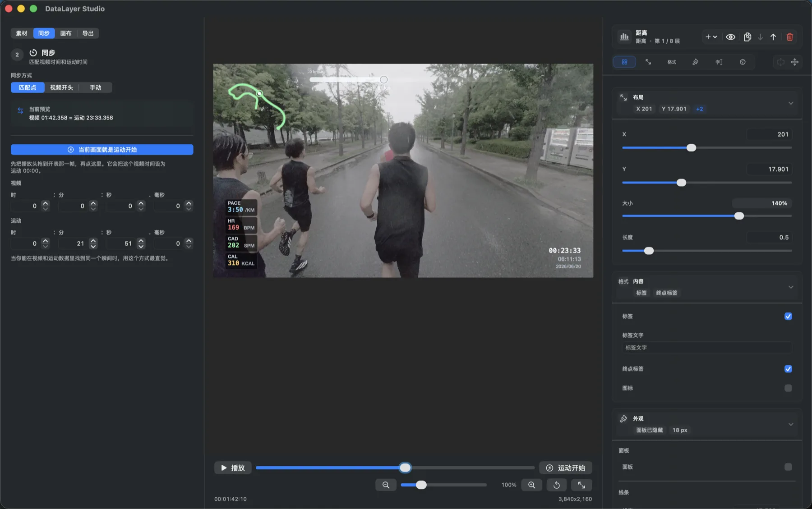This screenshot has height=509, width=812.
Task: Select the all-sections grid tab icon
Action: [x=624, y=62]
